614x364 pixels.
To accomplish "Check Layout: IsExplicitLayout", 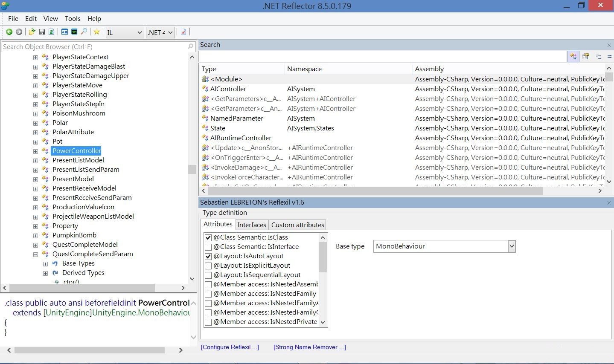I will (208, 266).
